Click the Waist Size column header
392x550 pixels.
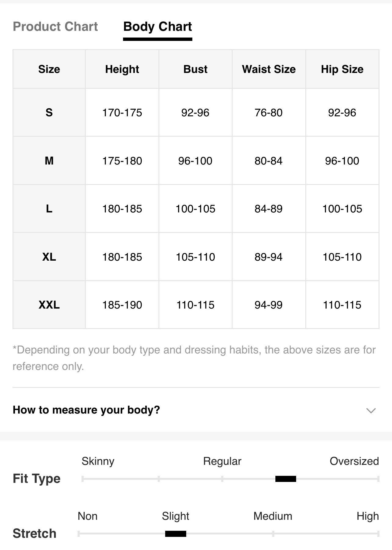[x=269, y=69]
